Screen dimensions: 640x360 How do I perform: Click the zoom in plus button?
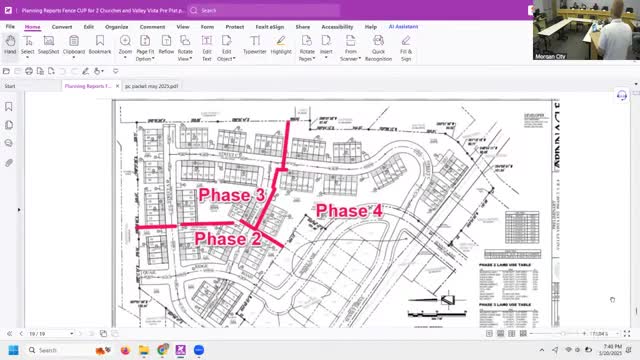584,334
